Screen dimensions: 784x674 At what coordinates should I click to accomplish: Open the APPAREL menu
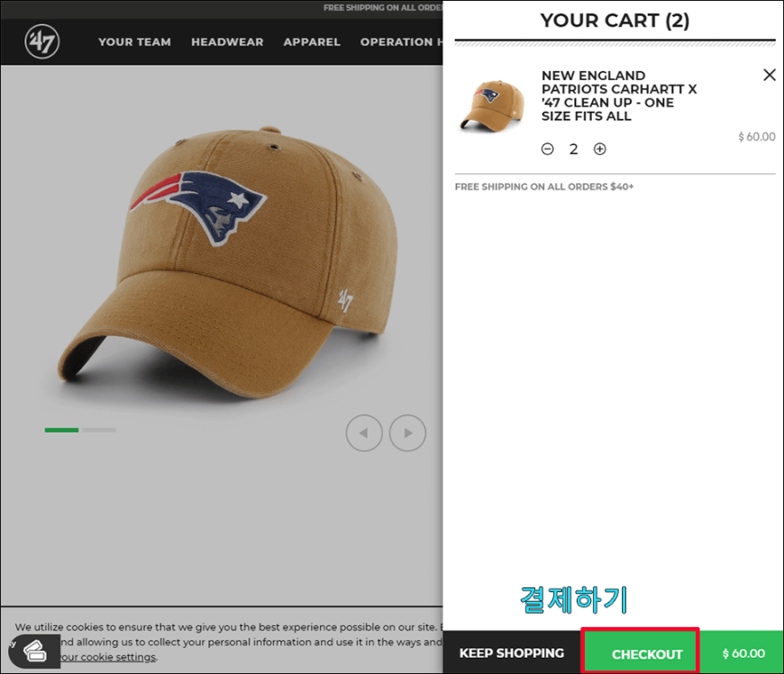(312, 42)
